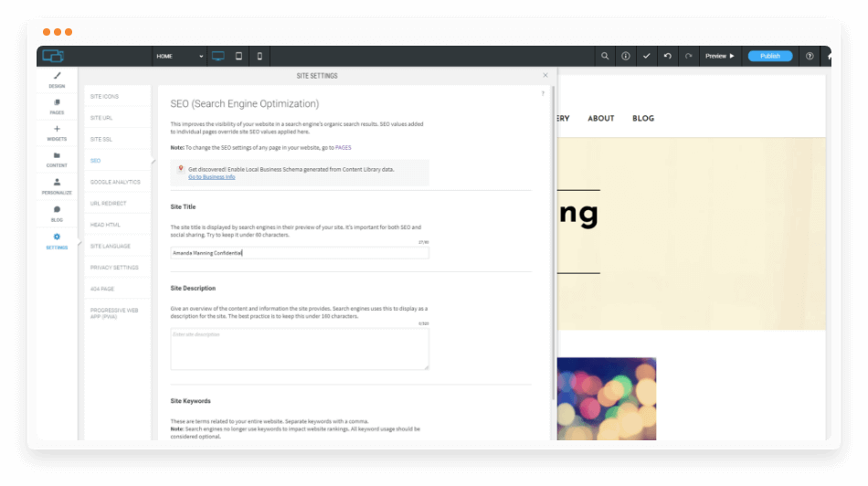Select Google Analytics settings tab

click(115, 182)
